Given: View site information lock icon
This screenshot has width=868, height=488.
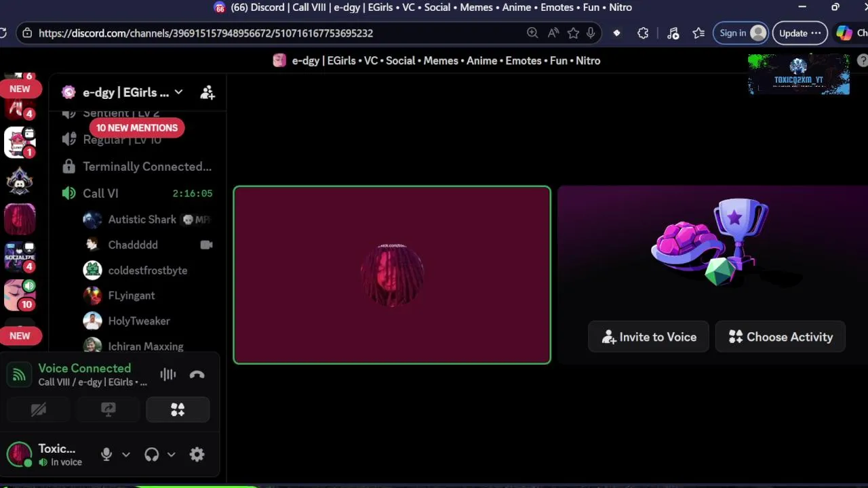Looking at the screenshot, I should [26, 33].
